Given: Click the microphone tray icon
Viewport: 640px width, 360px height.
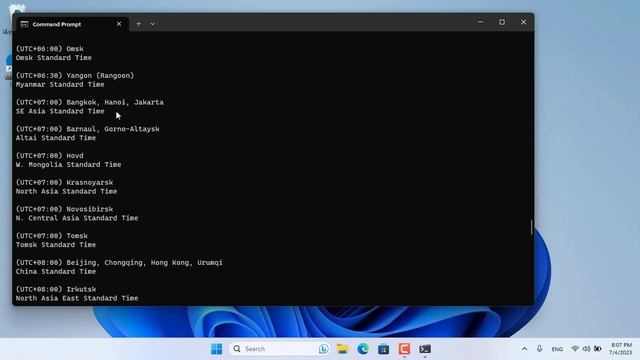Looking at the screenshot, I should pyautogui.click(x=540, y=349).
